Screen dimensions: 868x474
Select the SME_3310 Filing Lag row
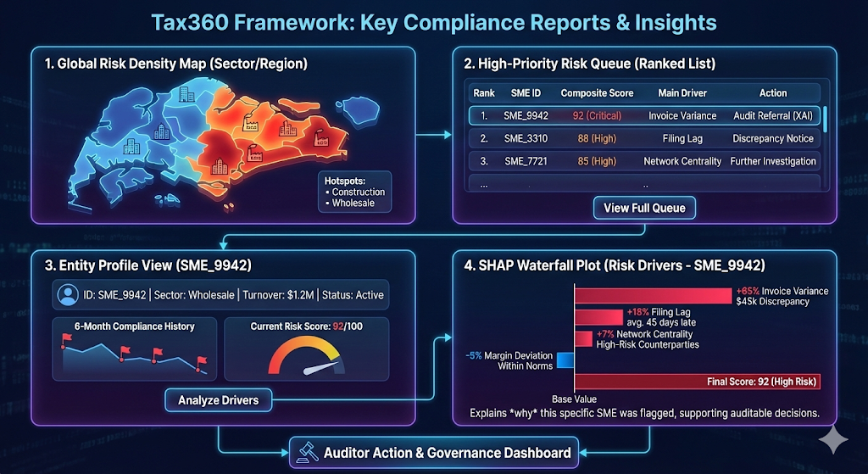tap(644, 138)
